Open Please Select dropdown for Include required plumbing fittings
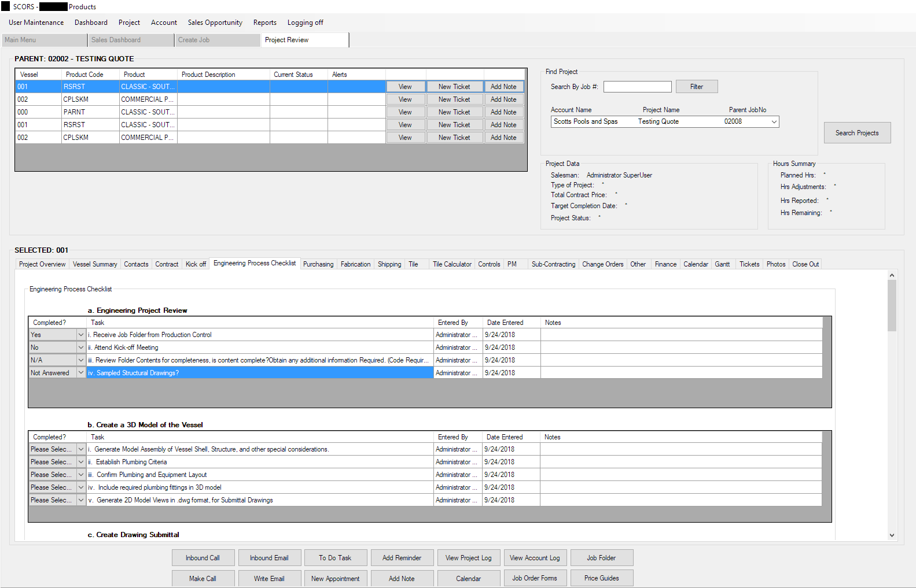Screen dimensions: 916x588 (x=81, y=487)
